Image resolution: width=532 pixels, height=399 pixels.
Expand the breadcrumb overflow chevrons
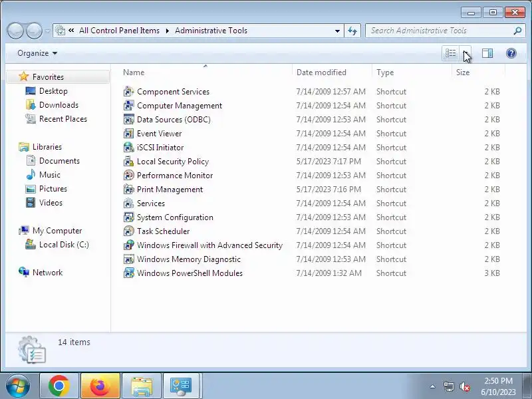(71, 31)
